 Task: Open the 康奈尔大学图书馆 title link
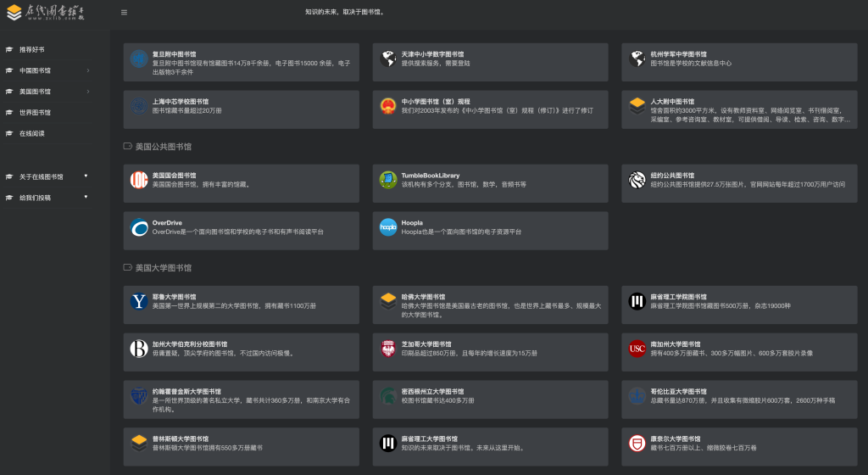[x=676, y=439]
